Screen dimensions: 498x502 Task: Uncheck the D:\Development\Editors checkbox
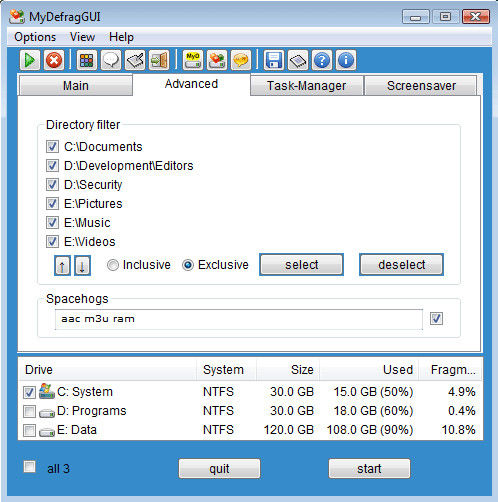point(52,166)
